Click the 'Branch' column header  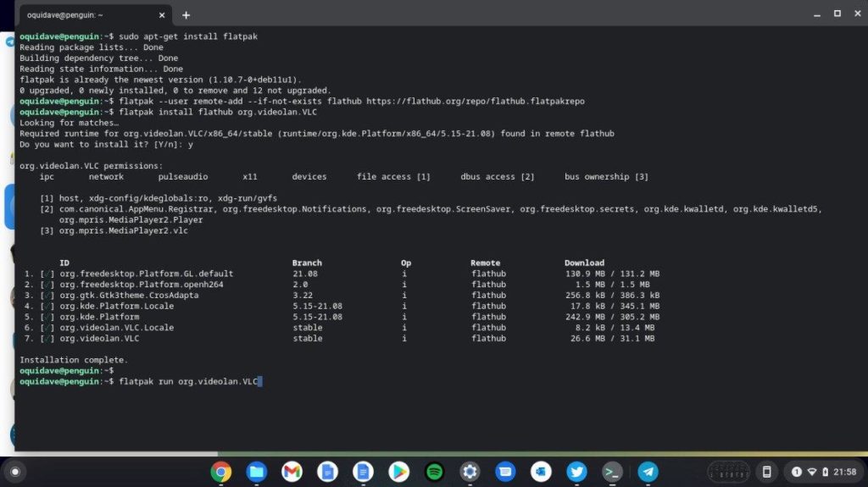point(307,263)
